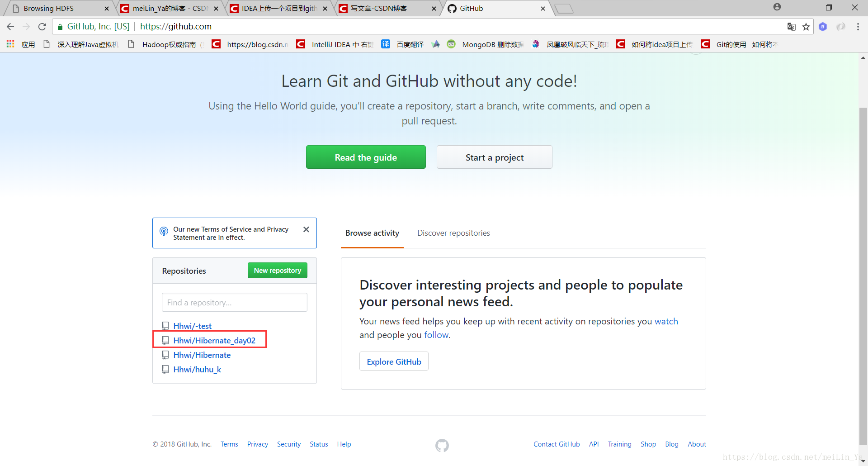This screenshot has height=466, width=868.
Task: Close the GitHub tab
Action: (x=543, y=9)
